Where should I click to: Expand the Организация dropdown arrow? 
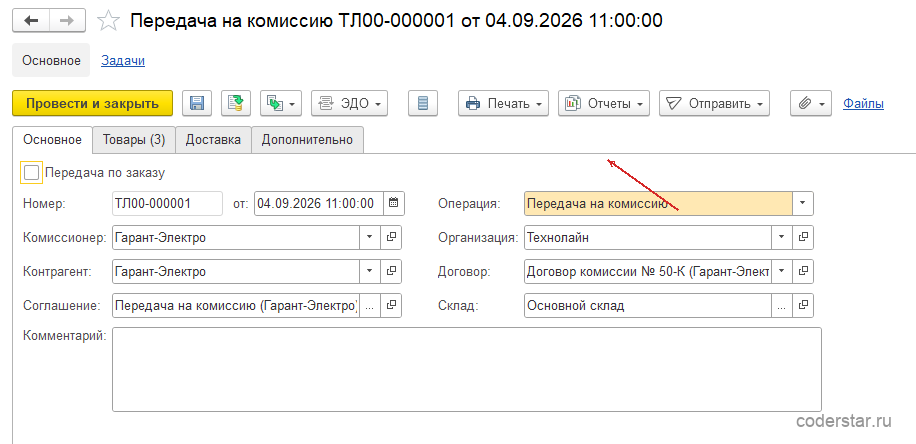point(782,237)
